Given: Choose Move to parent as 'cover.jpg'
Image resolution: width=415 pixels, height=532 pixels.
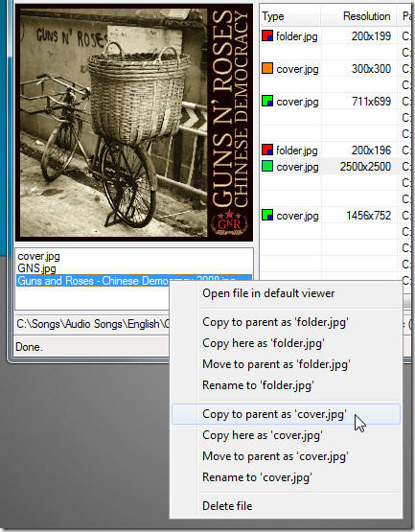Looking at the screenshot, I should pos(286,456).
